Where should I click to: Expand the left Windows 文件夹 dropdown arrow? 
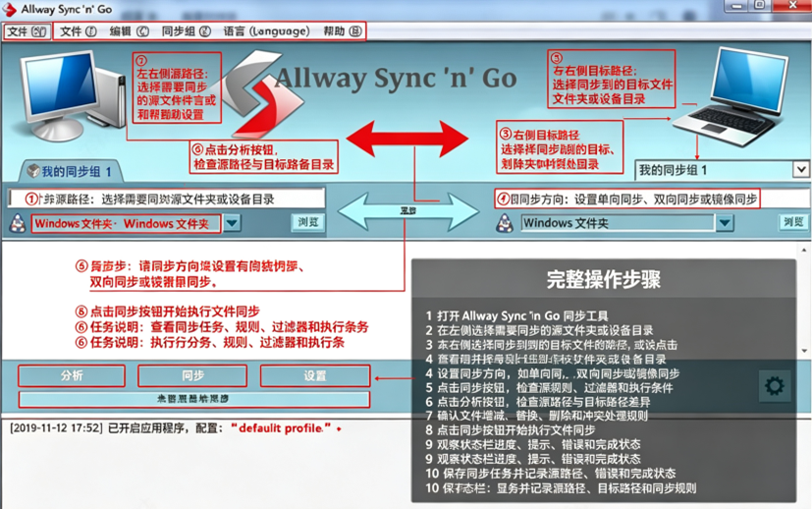click(232, 223)
